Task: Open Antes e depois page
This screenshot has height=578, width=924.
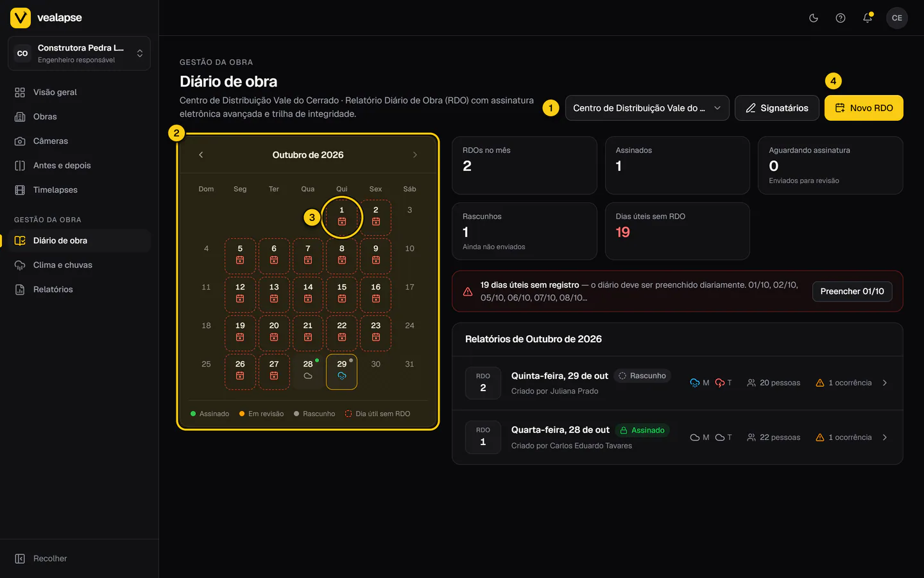Action: 79,166
